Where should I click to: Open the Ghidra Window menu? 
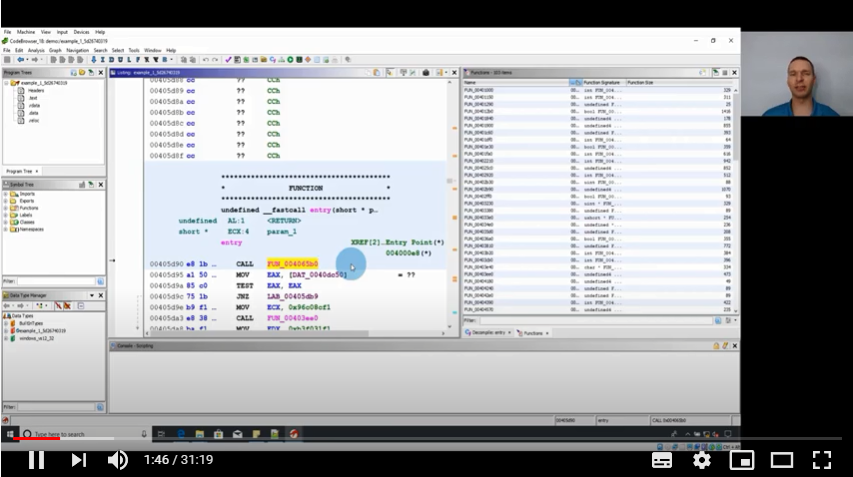tap(153, 50)
